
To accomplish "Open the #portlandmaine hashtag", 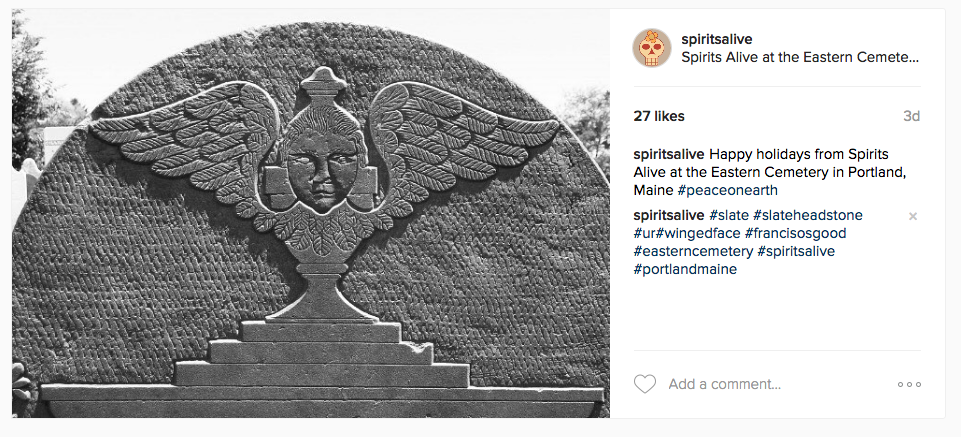I will [685, 269].
